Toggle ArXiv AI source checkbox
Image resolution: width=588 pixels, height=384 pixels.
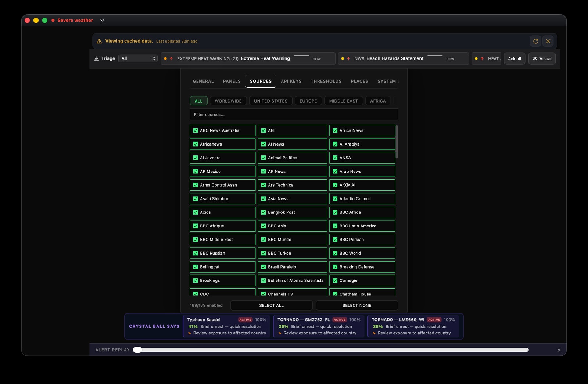coord(335,185)
